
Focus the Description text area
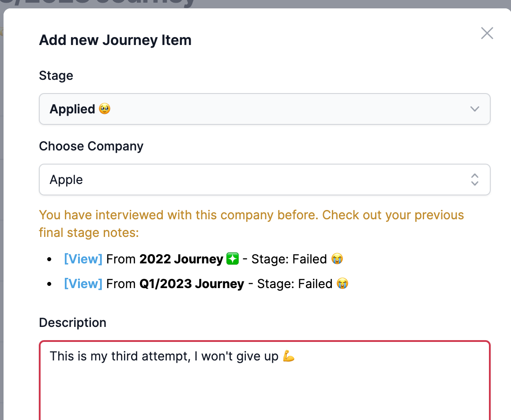pos(265,380)
